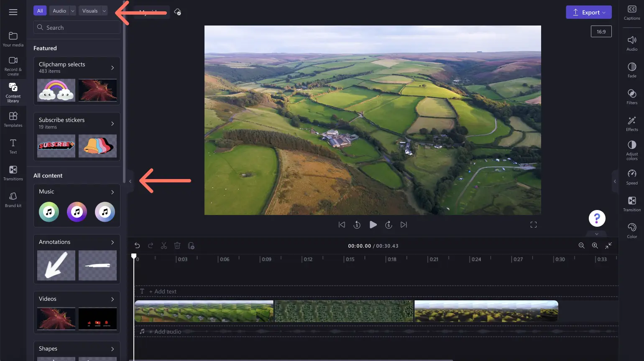Open Captions panel
The height and width of the screenshot is (361, 644).
pos(632,13)
